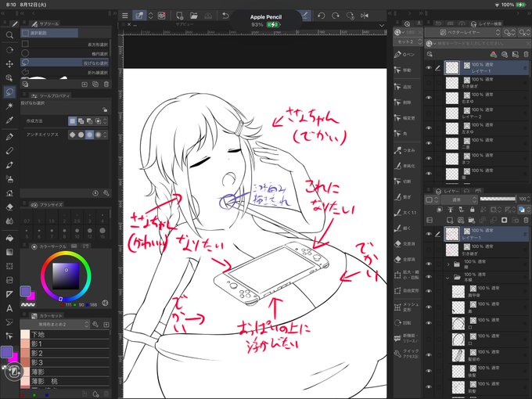Switch to the レイヤー tab in lower panel
The image size is (532, 399).
(448, 191)
